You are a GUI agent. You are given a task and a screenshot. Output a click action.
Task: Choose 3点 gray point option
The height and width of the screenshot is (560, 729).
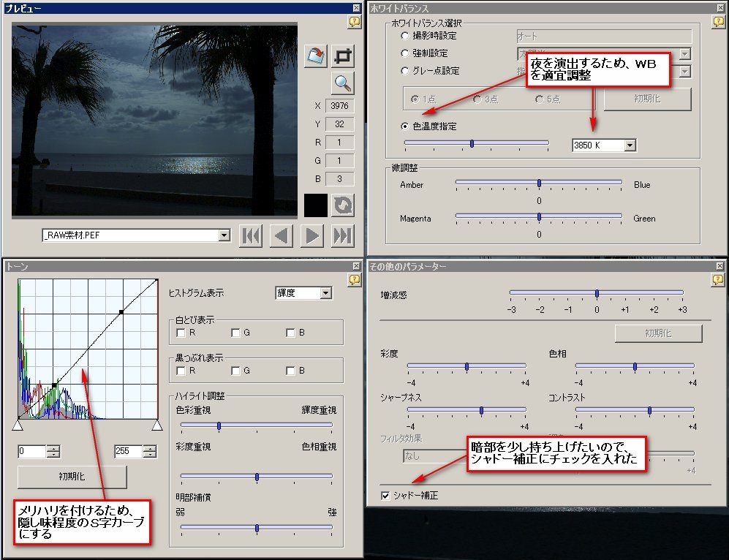point(477,99)
